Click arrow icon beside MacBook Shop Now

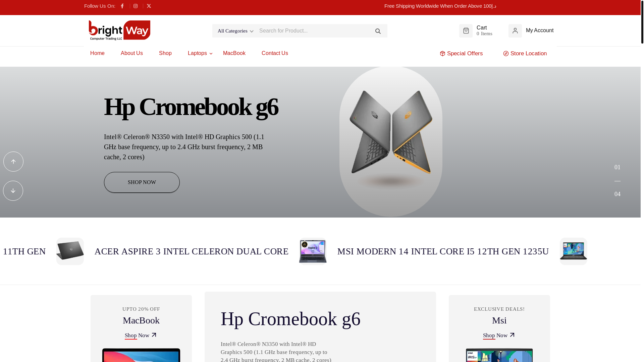coord(154,335)
